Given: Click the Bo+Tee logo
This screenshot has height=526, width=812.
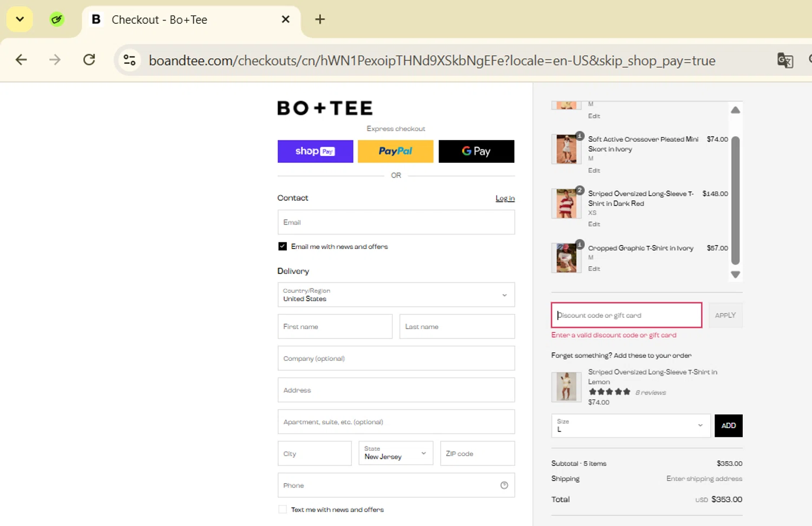Looking at the screenshot, I should pyautogui.click(x=325, y=108).
